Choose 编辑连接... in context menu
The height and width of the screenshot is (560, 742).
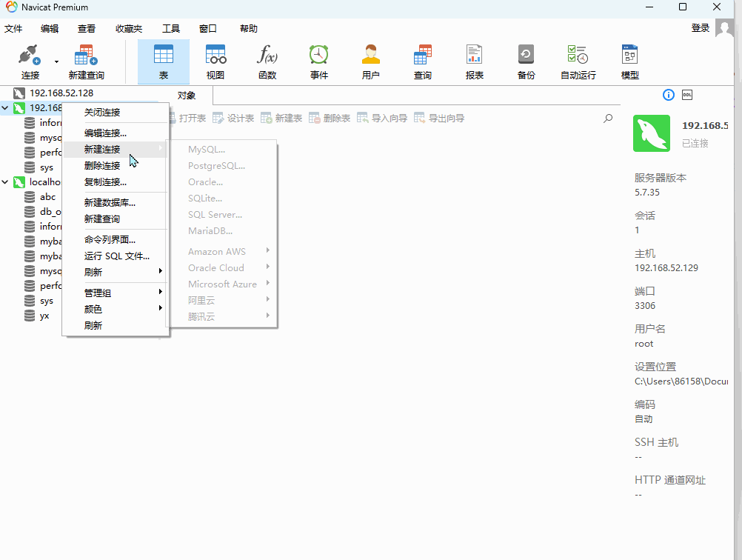(116, 133)
